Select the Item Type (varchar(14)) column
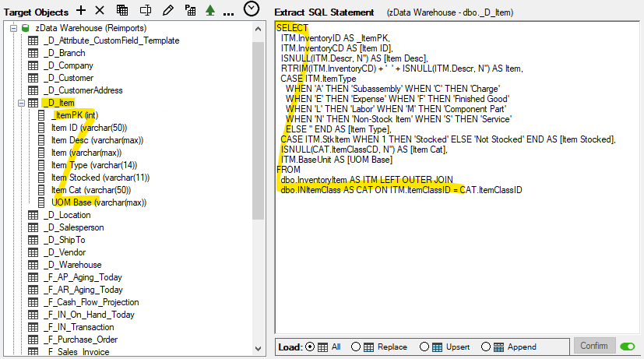The image size is (644, 359). (94, 165)
